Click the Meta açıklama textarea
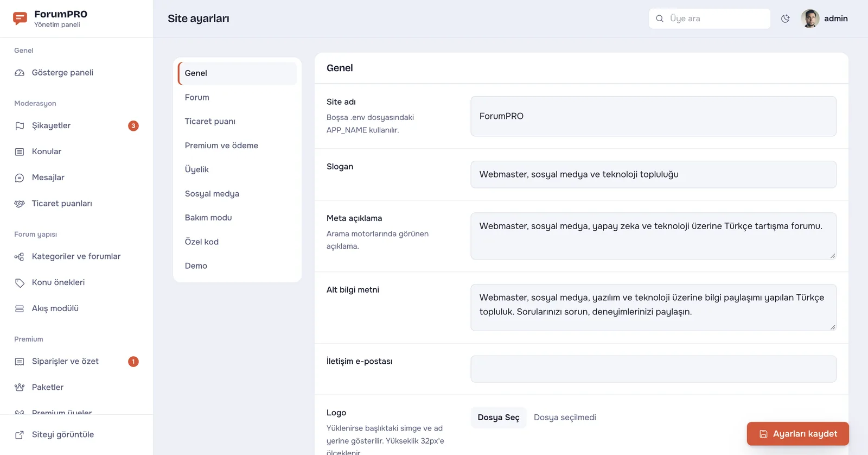Image resolution: width=868 pixels, height=455 pixels. coord(653,236)
